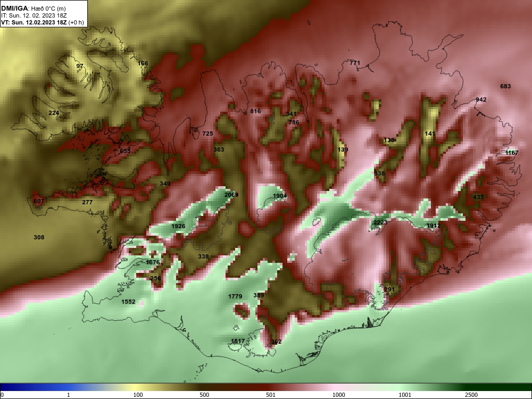Select the map value 138
This screenshot has height=399, width=532.
point(389,140)
